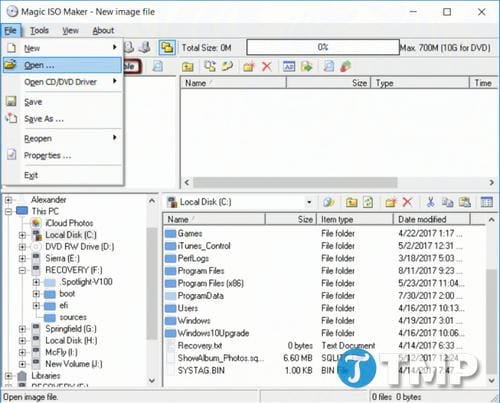This screenshot has width=500, height=403.
Task: Go up one folder in explorer toolbar
Action: tap(351, 202)
